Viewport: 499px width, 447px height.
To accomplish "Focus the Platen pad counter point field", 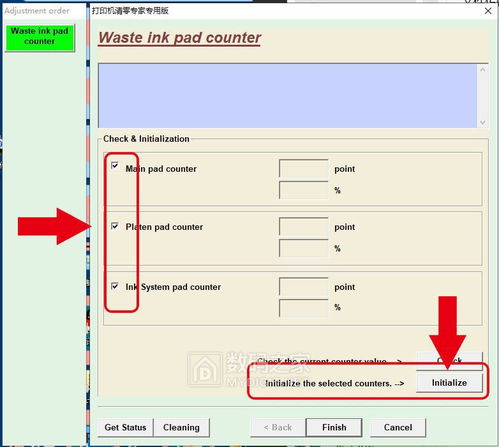I will [x=304, y=226].
